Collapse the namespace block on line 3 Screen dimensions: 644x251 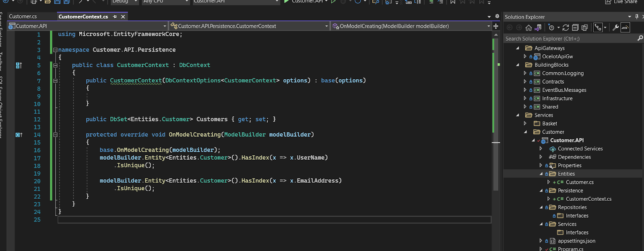pos(55,50)
